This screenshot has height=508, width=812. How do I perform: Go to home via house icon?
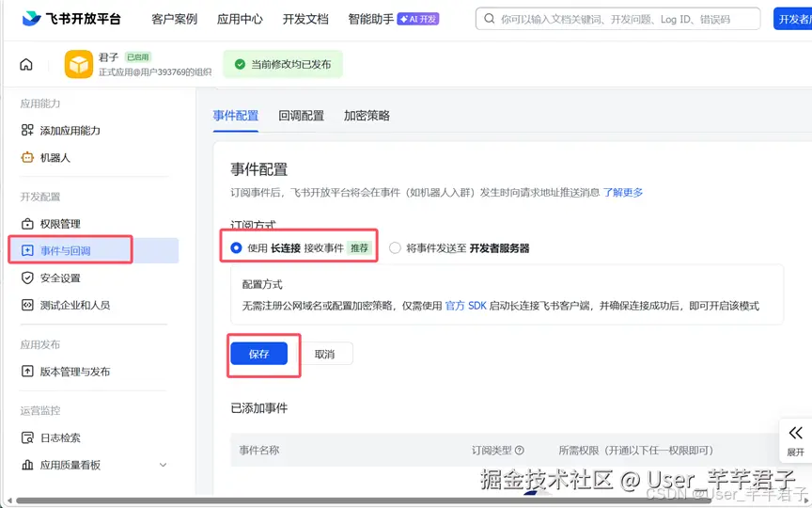26,64
